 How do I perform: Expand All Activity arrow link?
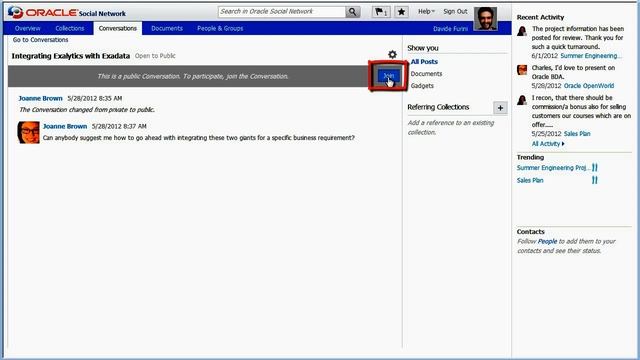click(548, 144)
